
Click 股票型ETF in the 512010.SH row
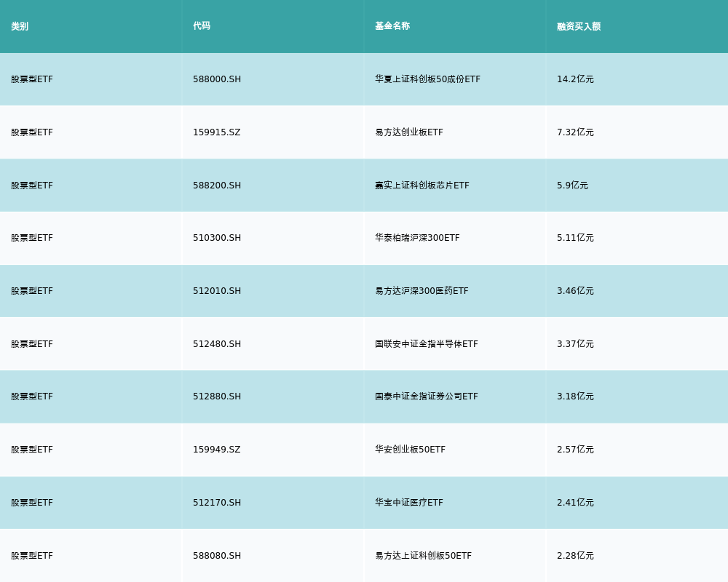[32, 291]
